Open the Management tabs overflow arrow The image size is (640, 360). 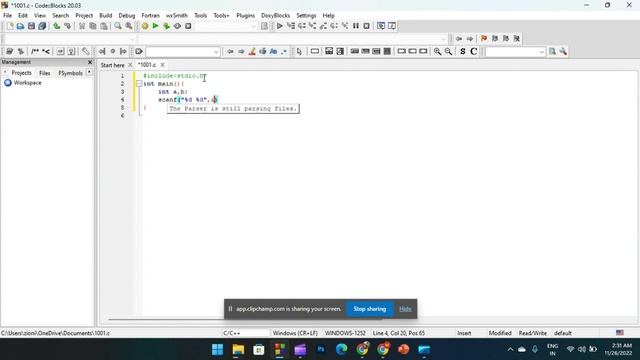tap(89, 73)
